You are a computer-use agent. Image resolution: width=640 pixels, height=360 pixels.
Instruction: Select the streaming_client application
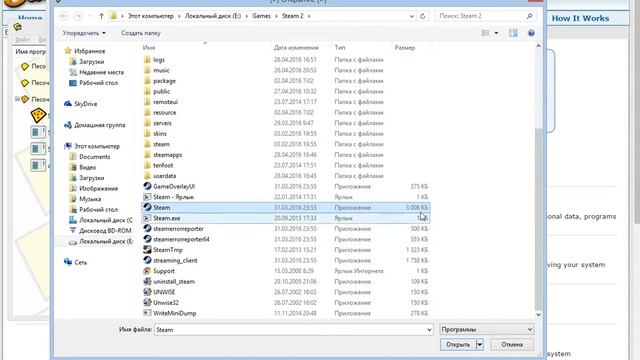(x=285, y=260)
